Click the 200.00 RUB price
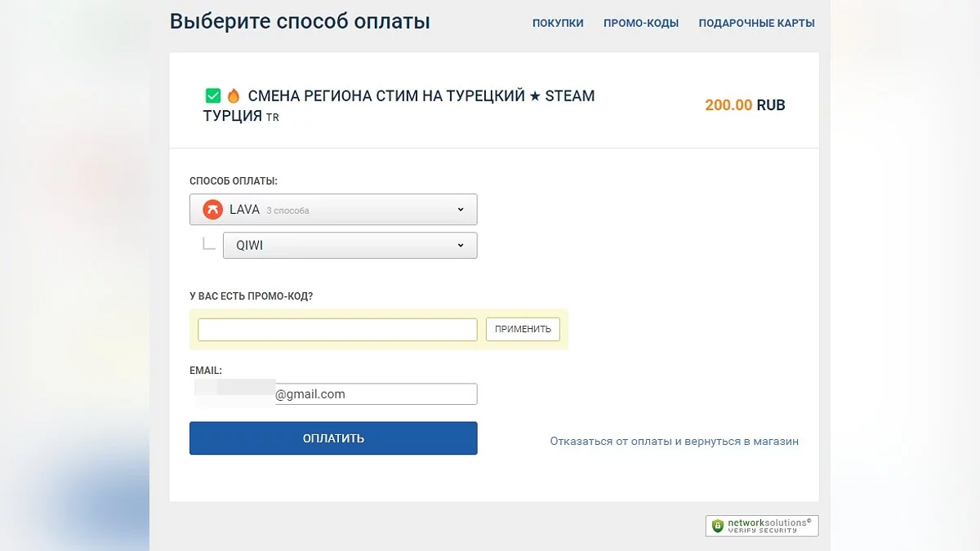 pos(745,105)
